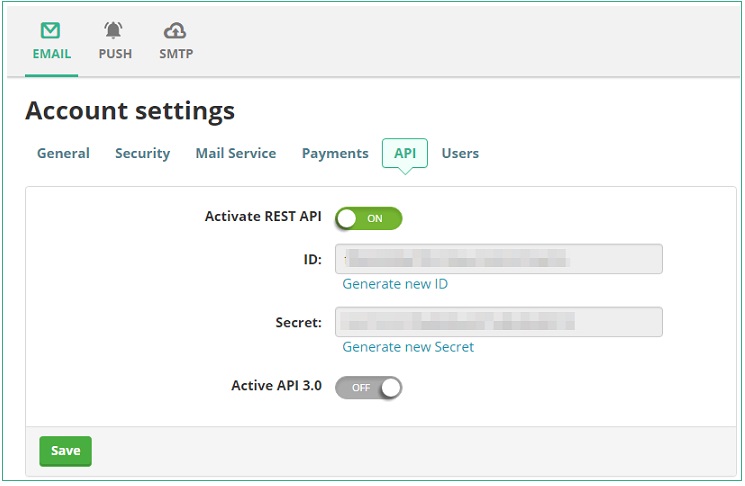Switch to the General tab

[63, 153]
